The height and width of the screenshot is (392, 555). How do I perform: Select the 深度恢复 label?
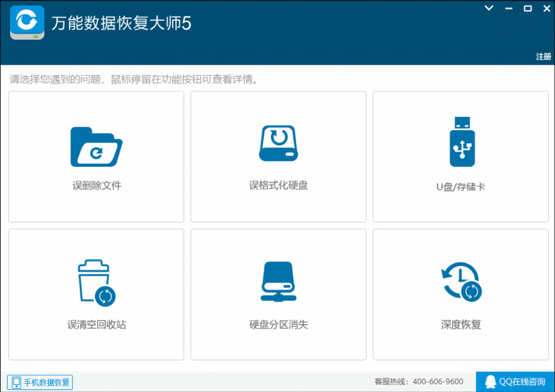pyautogui.click(x=461, y=325)
